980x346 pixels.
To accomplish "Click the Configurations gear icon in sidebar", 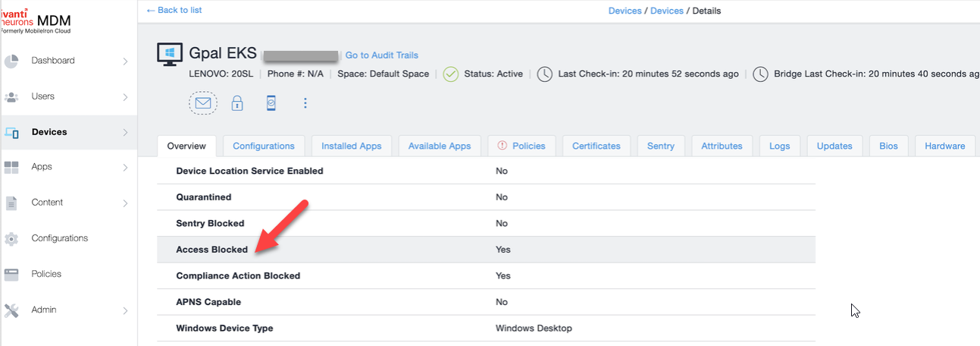I will 11,238.
